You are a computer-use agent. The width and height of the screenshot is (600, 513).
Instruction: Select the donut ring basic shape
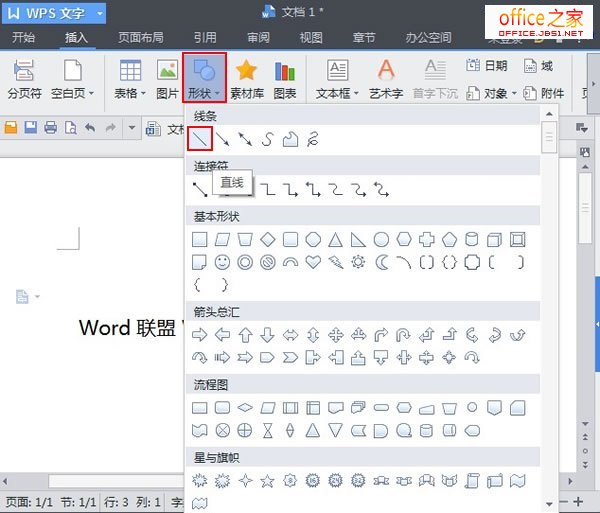[x=245, y=262]
